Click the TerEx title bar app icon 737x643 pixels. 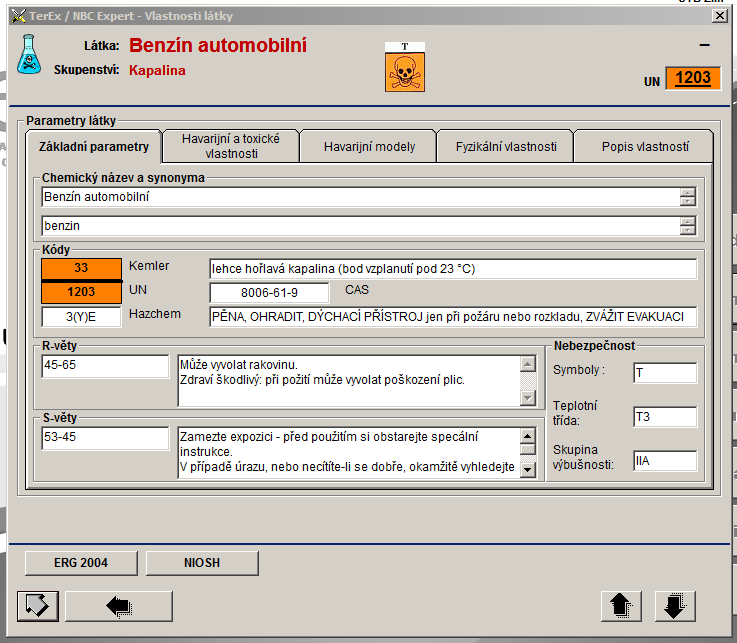pyautogui.click(x=18, y=16)
